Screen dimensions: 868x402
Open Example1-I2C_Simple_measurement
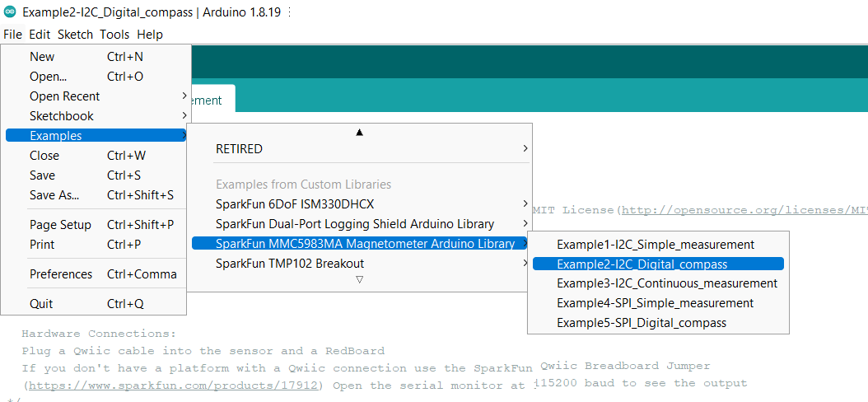pos(658,244)
